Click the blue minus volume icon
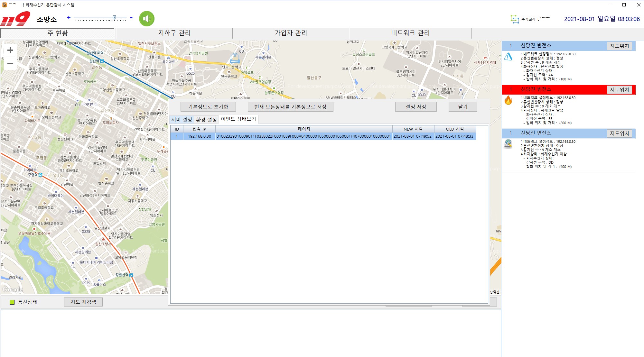The image size is (644, 357). pyautogui.click(x=131, y=18)
